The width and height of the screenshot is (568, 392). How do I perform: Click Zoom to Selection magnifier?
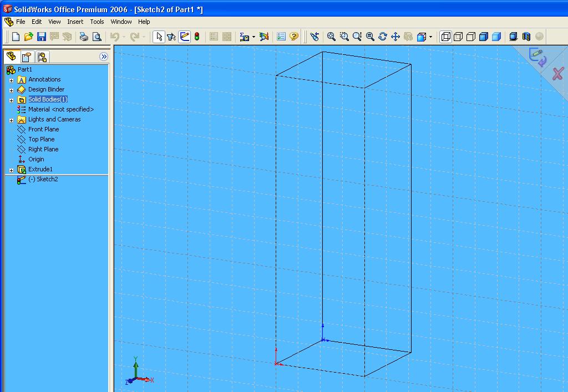coord(370,37)
